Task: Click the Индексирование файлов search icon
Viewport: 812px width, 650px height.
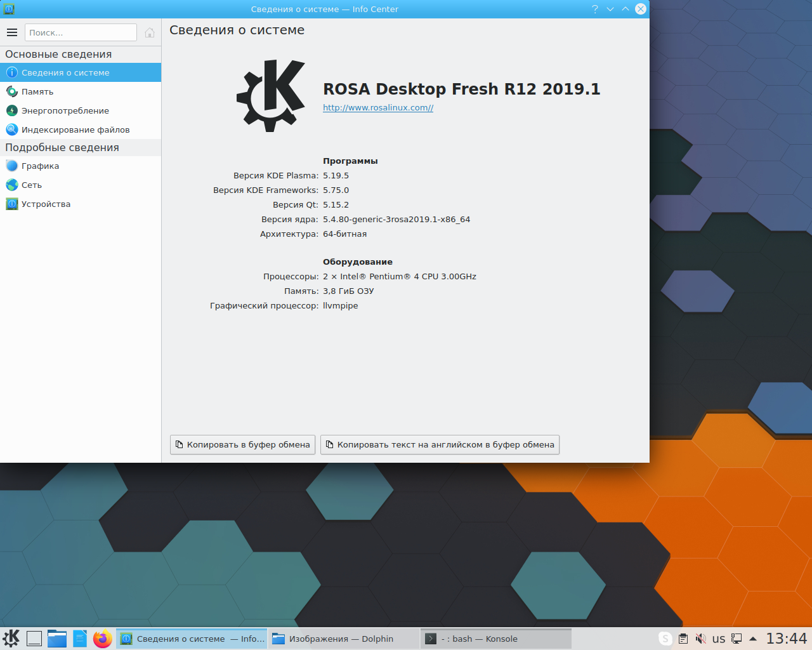Action: (x=11, y=129)
